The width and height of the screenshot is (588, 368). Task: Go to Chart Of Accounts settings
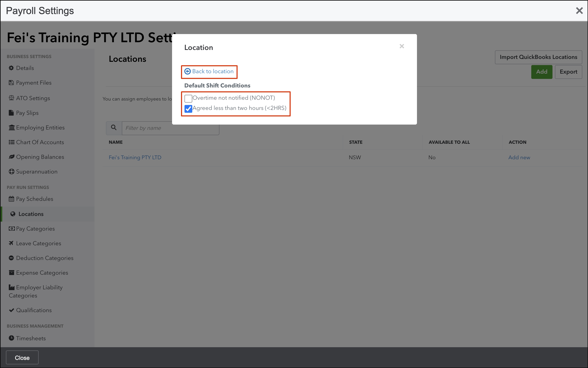pos(40,142)
